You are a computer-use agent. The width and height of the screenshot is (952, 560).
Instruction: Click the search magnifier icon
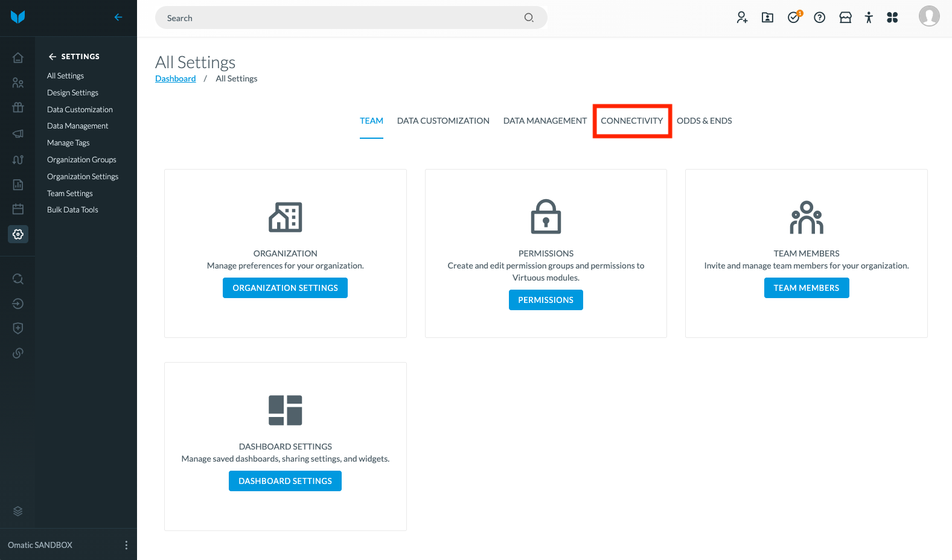pos(529,18)
